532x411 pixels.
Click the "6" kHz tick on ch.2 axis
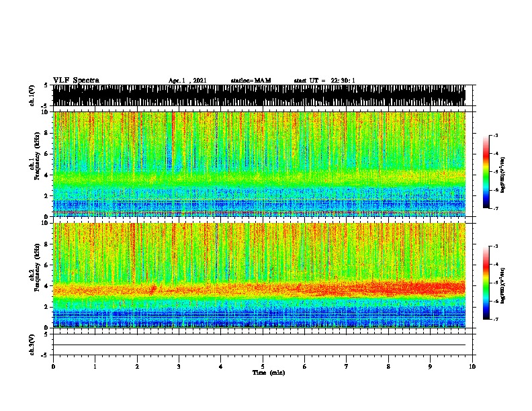(47, 265)
